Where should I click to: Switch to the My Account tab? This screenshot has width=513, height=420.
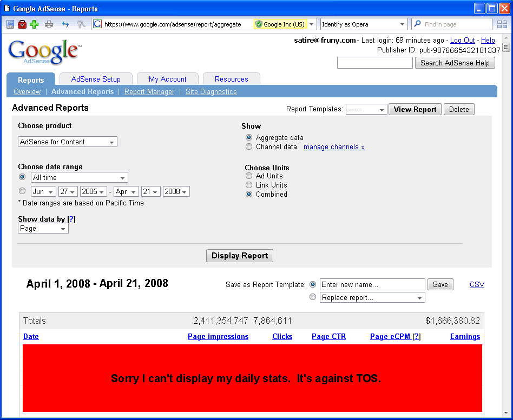(x=168, y=79)
